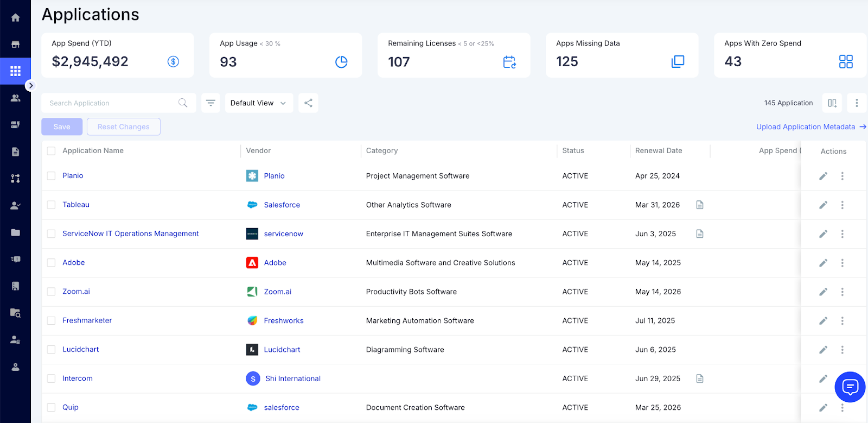Expand sidebar with the arrow toggle
The height and width of the screenshot is (423, 868).
[31, 85]
